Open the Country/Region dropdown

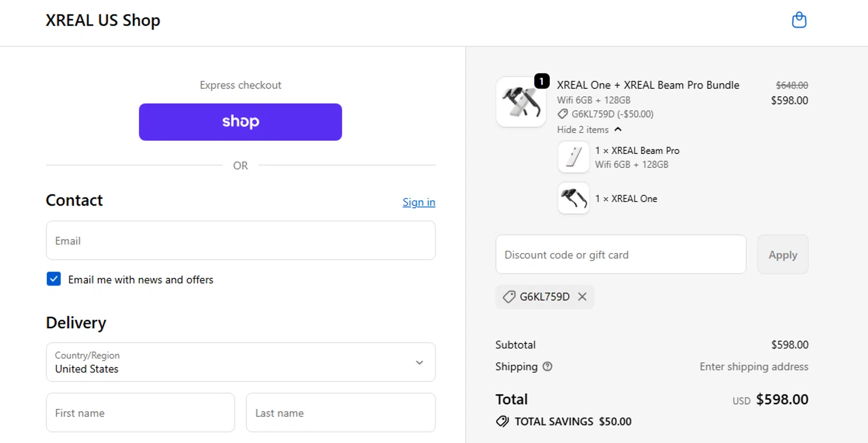pos(241,362)
